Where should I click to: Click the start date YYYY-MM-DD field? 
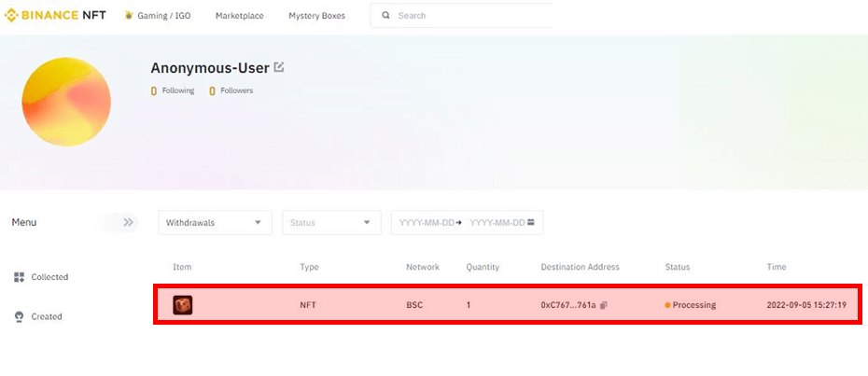[426, 223]
